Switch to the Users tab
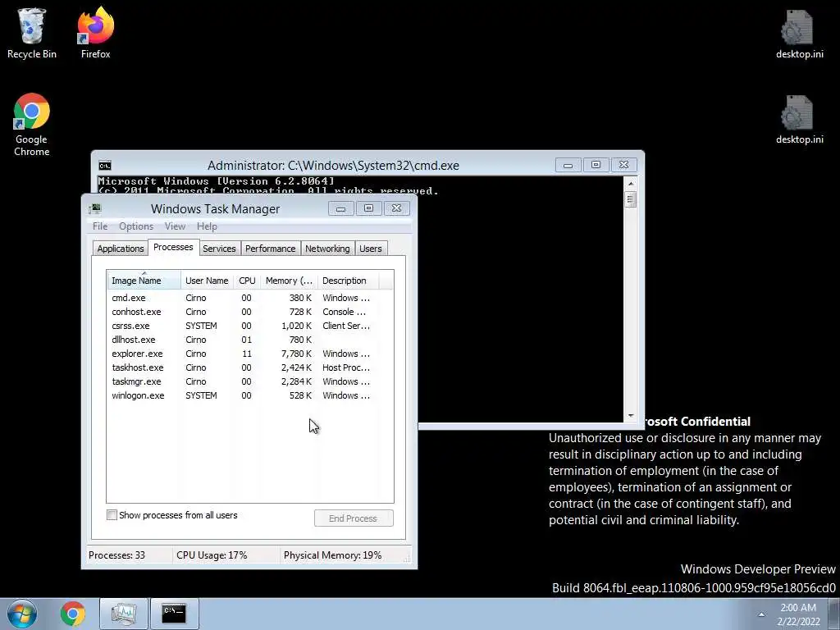 point(371,249)
